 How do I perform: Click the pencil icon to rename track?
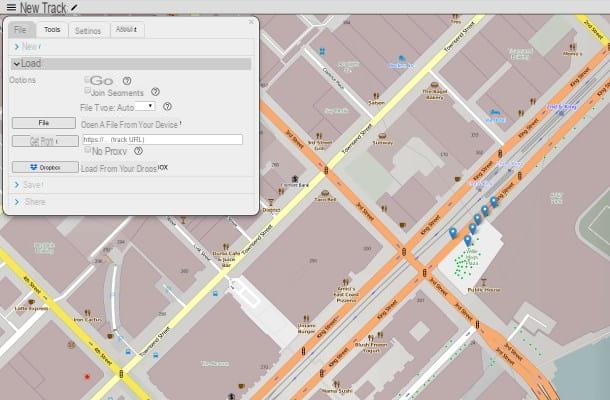coord(74,7)
